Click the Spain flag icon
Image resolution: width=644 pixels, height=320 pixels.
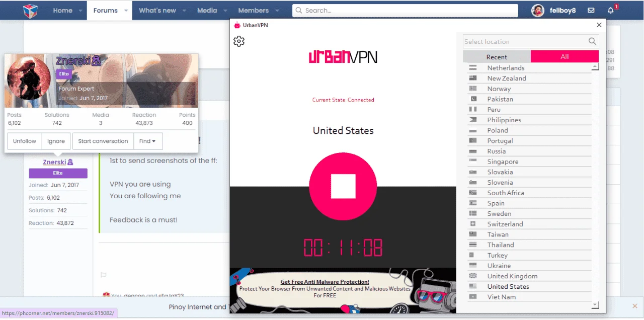coord(472,203)
